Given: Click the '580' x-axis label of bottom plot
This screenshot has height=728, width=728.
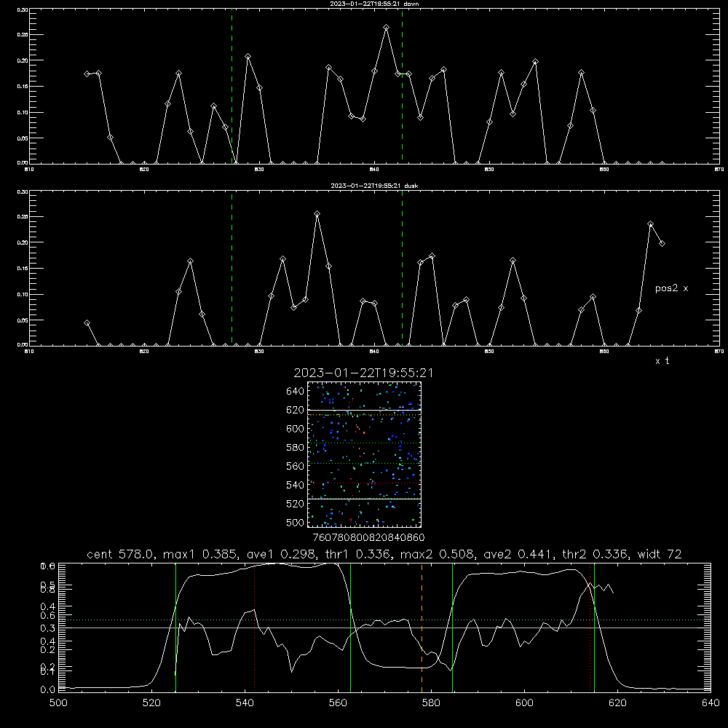Looking at the screenshot, I should click(x=431, y=703).
